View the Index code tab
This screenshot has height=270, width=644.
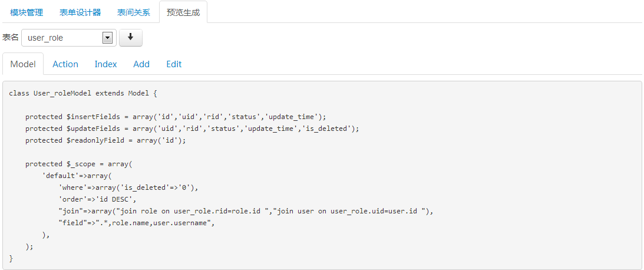[x=106, y=64]
